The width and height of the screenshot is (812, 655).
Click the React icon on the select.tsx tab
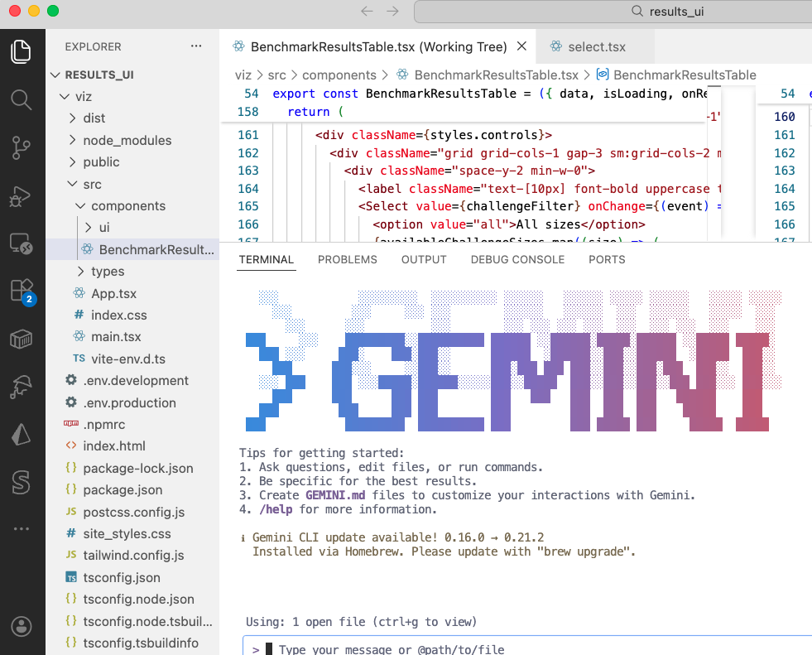(554, 47)
